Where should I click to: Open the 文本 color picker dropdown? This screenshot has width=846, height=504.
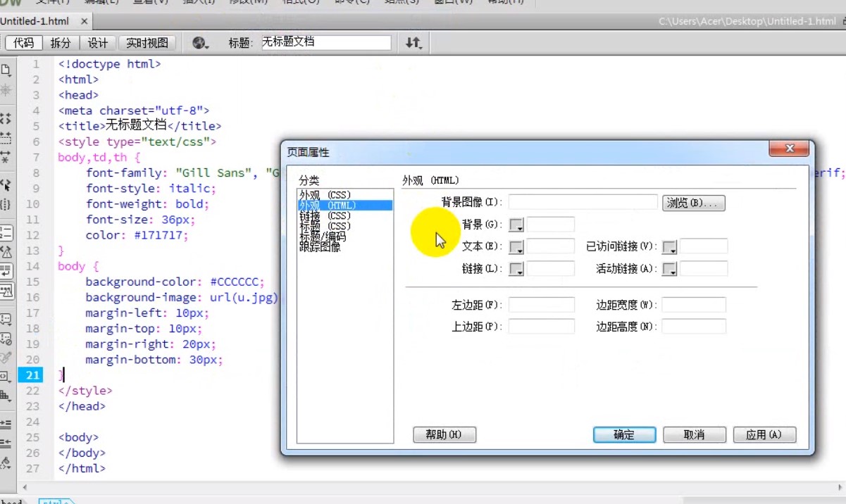[516, 248]
